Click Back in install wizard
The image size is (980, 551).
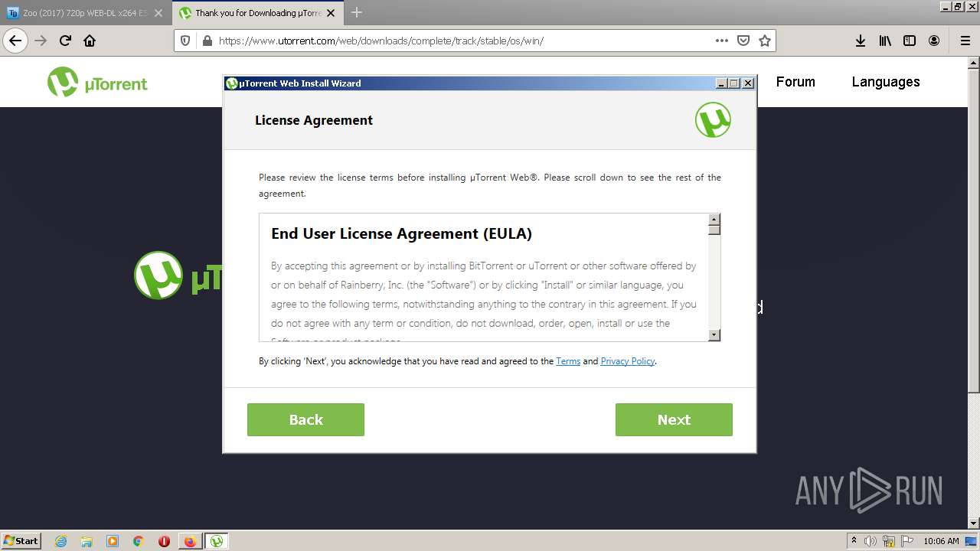point(305,419)
